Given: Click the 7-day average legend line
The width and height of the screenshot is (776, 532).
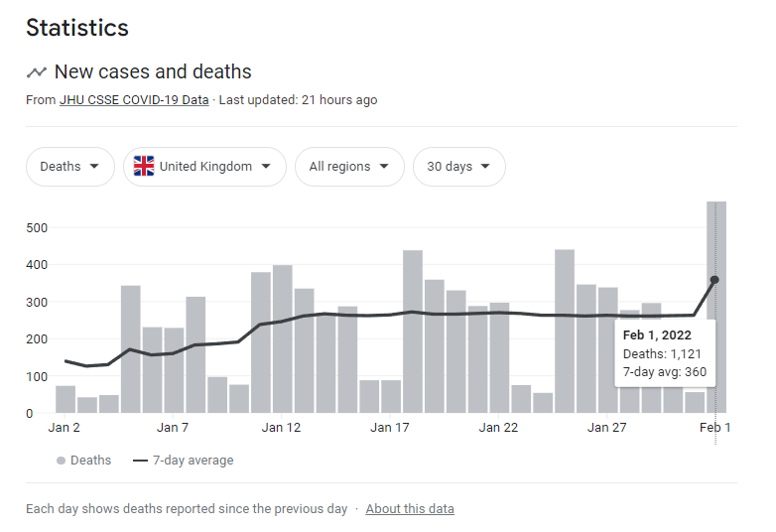Looking at the screenshot, I should tap(140, 461).
